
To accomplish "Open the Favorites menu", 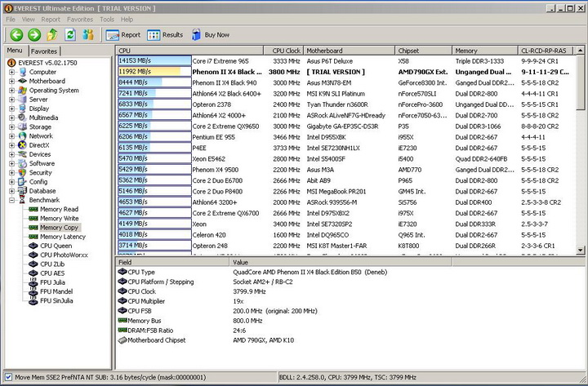I will pyautogui.click(x=80, y=20).
